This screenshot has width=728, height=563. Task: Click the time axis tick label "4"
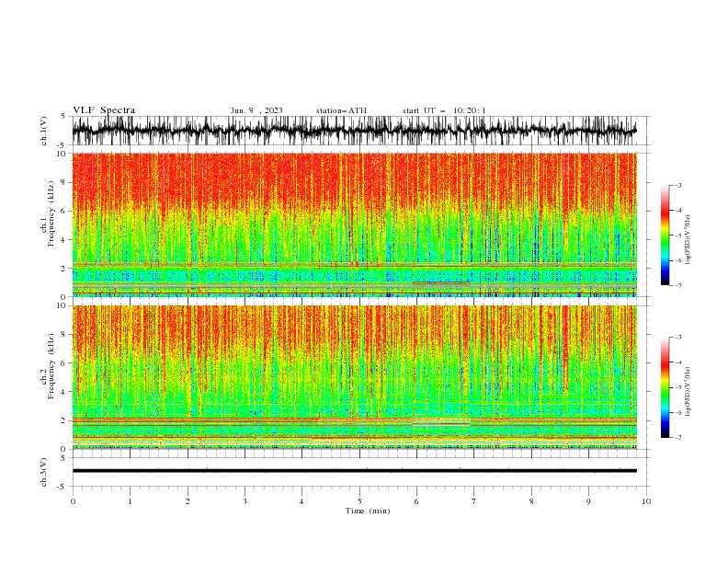(301, 501)
